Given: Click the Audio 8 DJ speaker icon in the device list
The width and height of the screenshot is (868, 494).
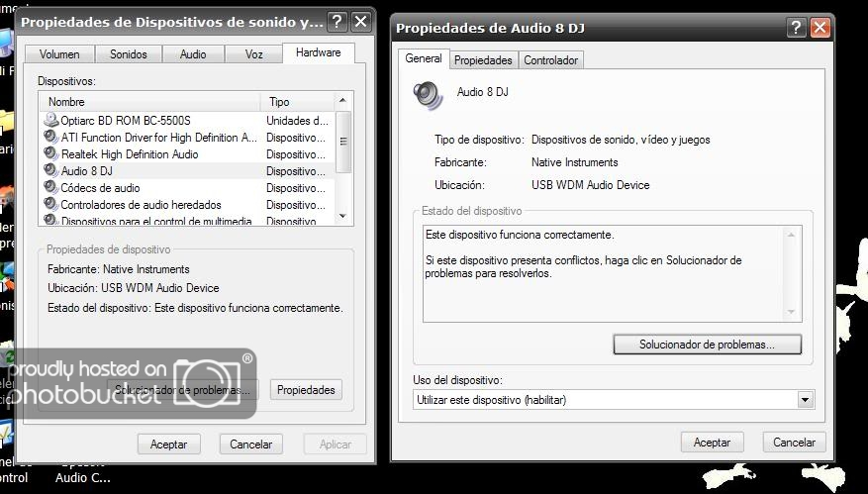Looking at the screenshot, I should pyautogui.click(x=51, y=170).
